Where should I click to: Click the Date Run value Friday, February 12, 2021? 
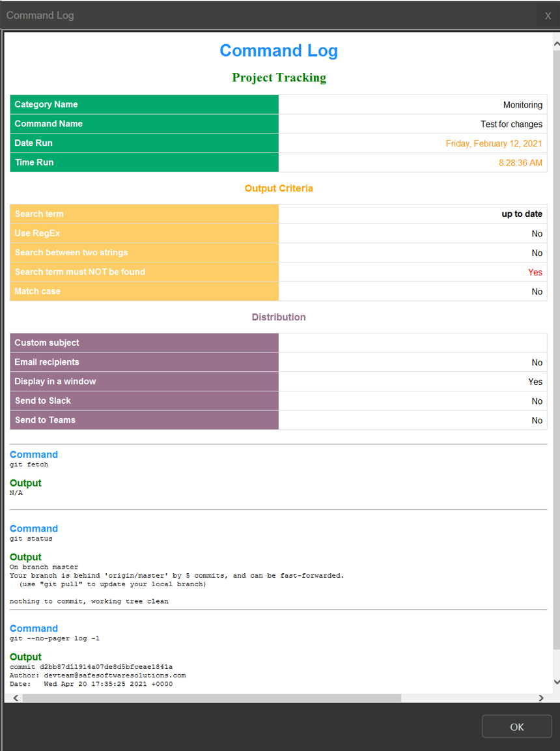(x=494, y=143)
